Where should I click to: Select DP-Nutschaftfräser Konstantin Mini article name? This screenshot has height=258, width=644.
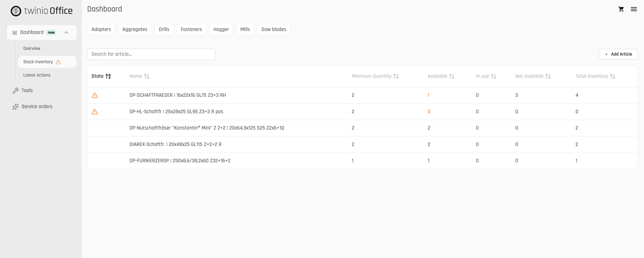point(207,128)
